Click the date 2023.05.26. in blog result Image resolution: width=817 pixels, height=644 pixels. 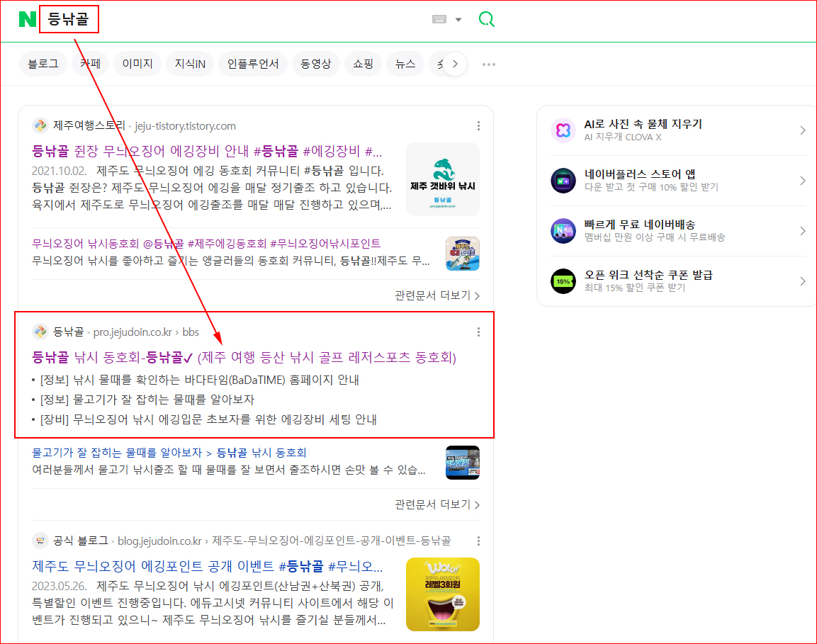[59, 586]
